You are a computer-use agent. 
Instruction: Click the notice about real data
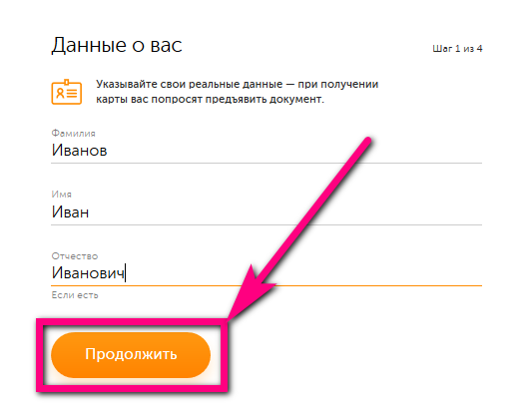pos(238,92)
